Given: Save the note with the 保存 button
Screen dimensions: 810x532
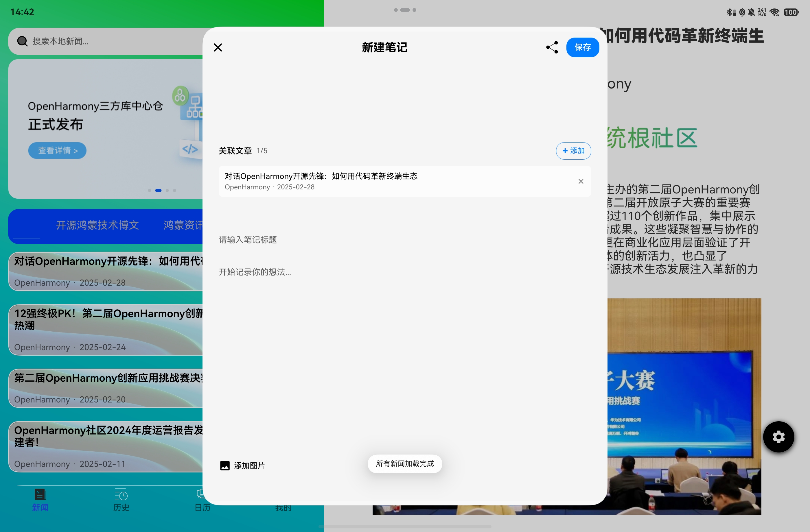Looking at the screenshot, I should click(x=582, y=47).
